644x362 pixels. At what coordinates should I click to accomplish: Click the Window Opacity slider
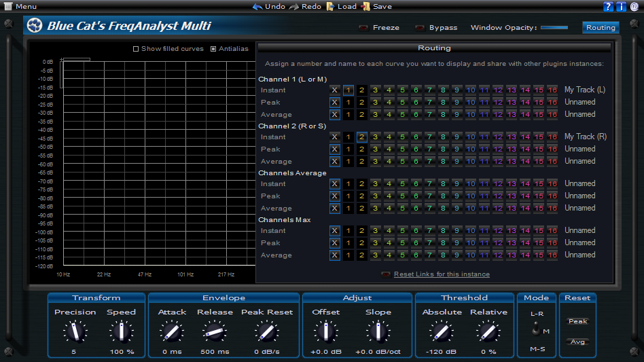click(x=554, y=28)
